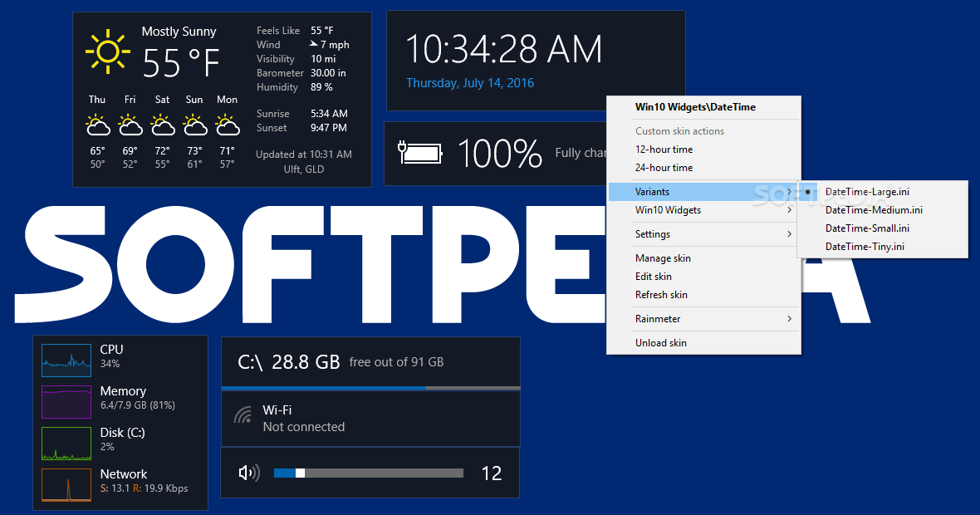Click the Mostly Sunny condition text
Viewport: 980px width, 515px height.
tap(179, 32)
